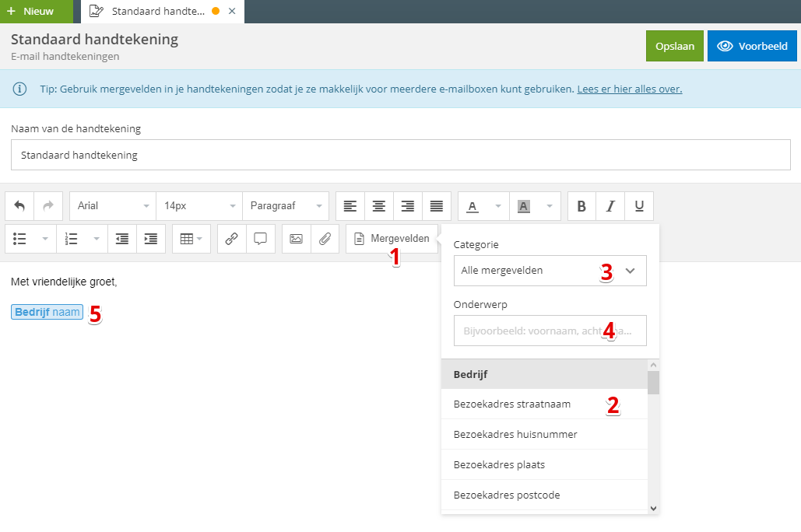Align text left
This screenshot has height=532, width=801.
click(x=350, y=206)
